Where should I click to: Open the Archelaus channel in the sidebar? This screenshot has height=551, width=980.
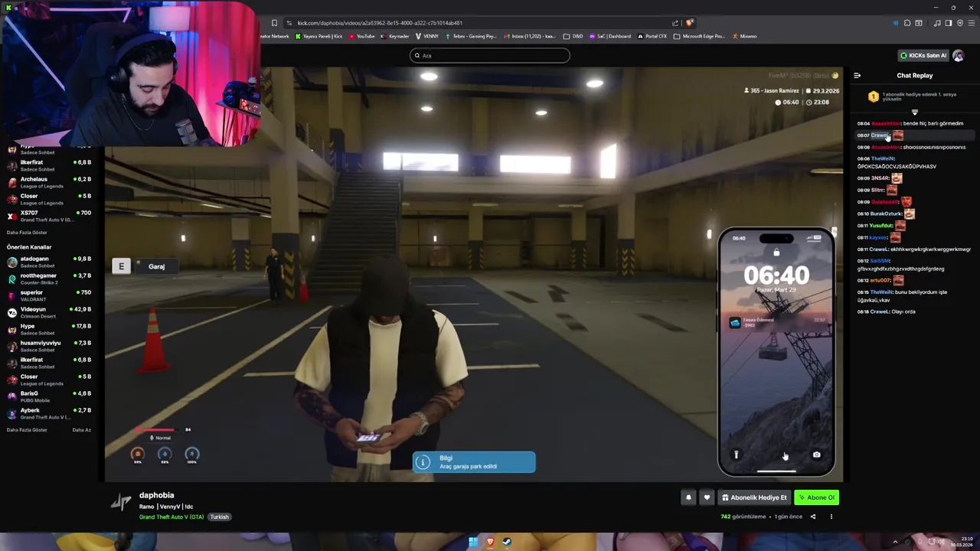click(x=49, y=182)
